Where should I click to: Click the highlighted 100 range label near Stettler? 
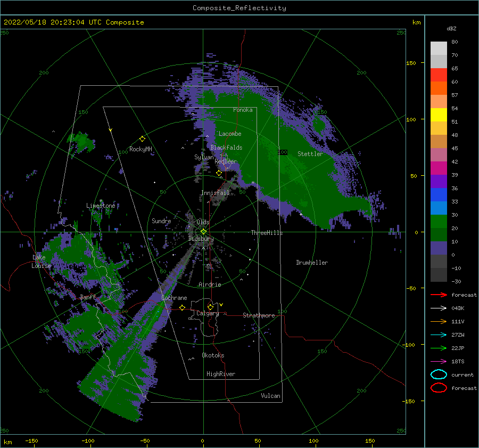[x=283, y=152]
